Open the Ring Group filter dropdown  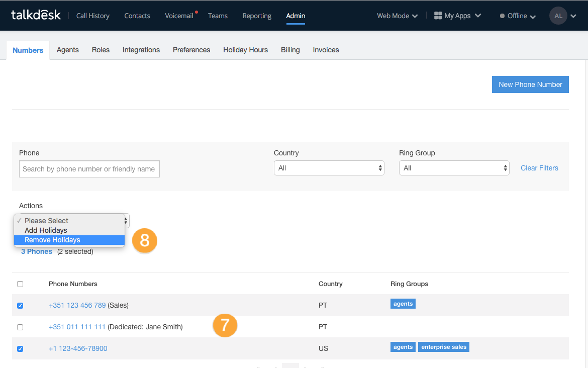454,168
